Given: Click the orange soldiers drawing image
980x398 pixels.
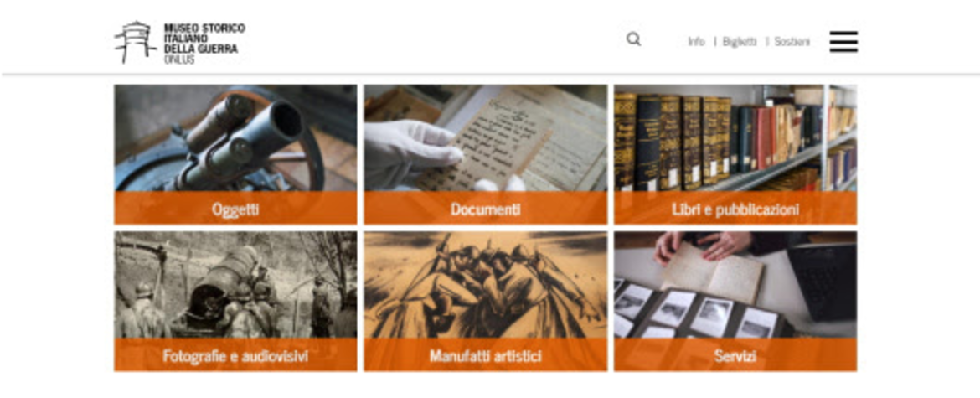Looking at the screenshot, I should 486,285.
